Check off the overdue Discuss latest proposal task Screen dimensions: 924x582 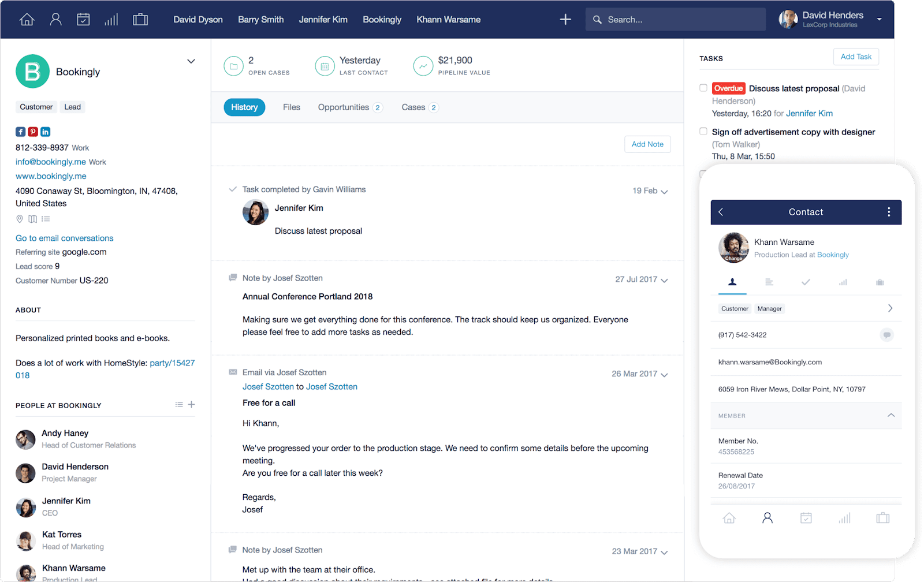(x=703, y=88)
